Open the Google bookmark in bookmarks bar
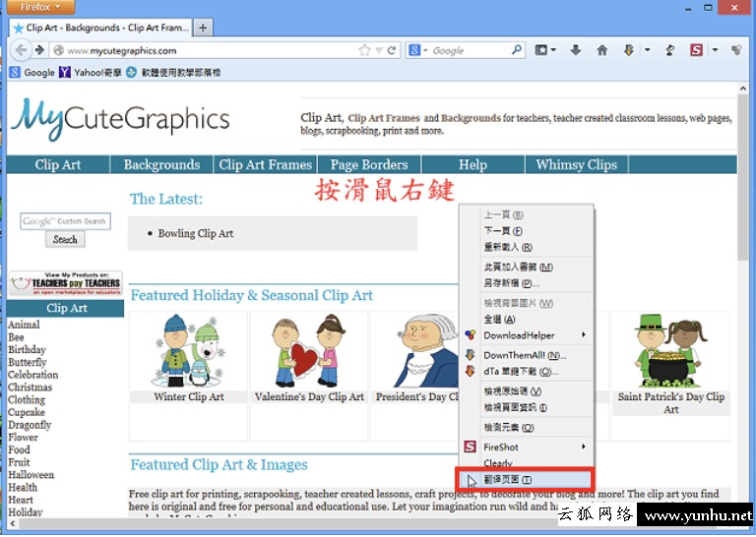Screen dimensions: 756x537 pos(32,72)
